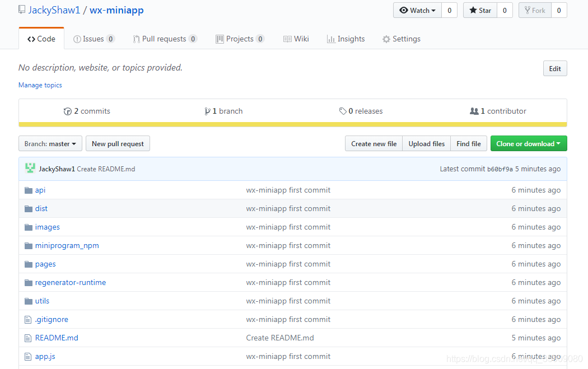588x369 pixels.
Task: Click the releases tag icon
Action: 343,111
